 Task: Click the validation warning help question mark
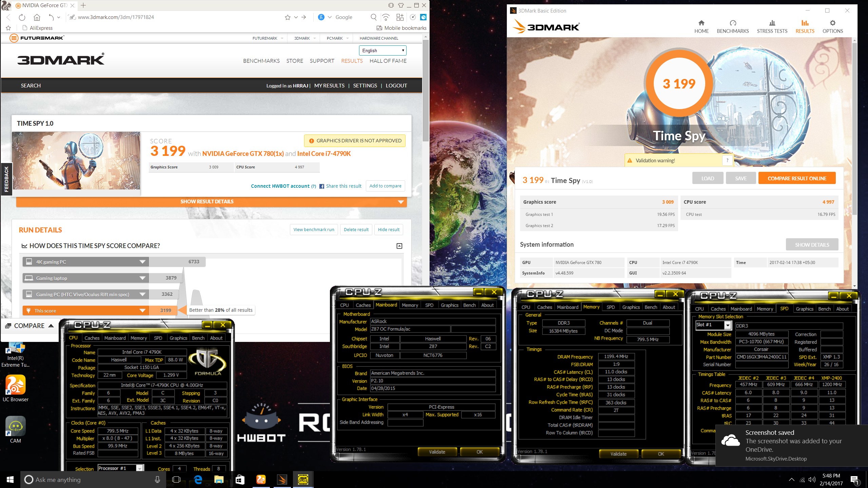coord(727,160)
